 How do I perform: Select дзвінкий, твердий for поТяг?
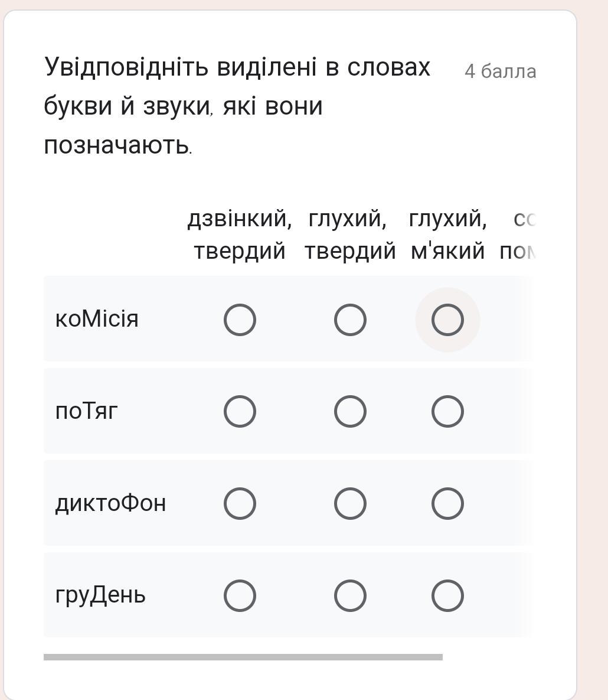[x=240, y=411]
